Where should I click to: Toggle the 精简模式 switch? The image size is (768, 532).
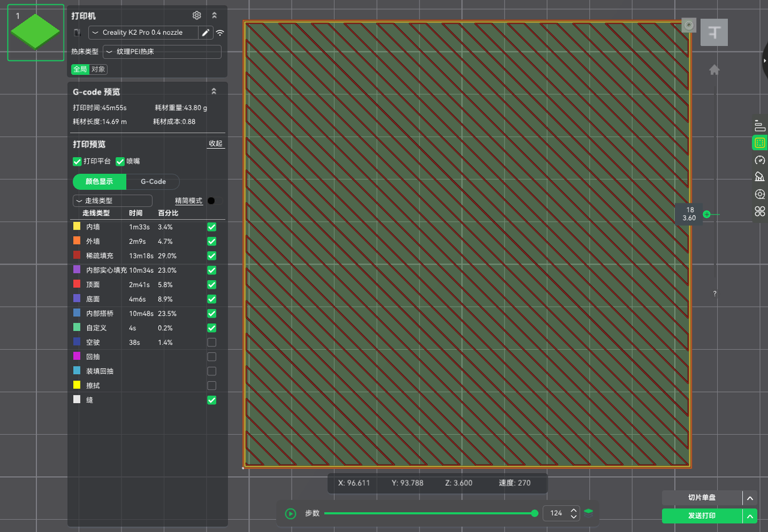point(214,200)
